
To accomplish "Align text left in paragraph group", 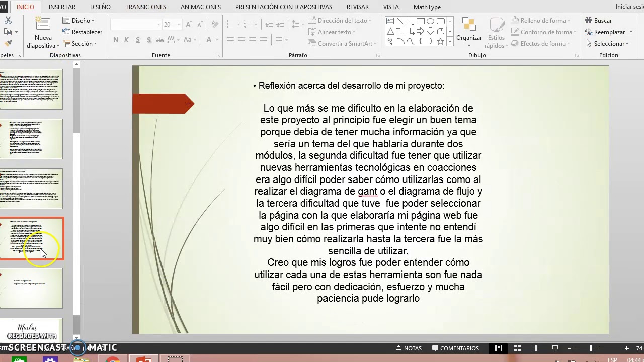I will 230,40.
